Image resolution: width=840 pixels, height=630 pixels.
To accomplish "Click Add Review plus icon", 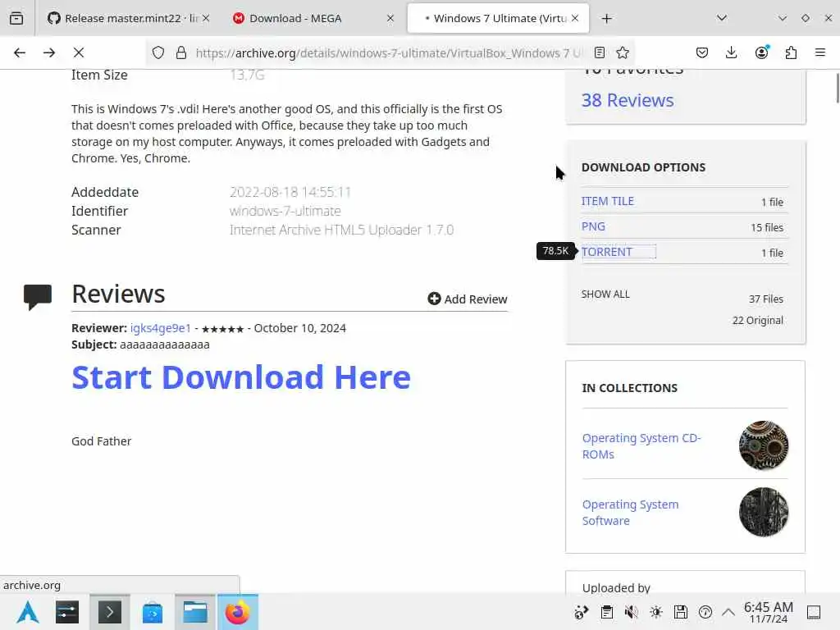I will (434, 299).
